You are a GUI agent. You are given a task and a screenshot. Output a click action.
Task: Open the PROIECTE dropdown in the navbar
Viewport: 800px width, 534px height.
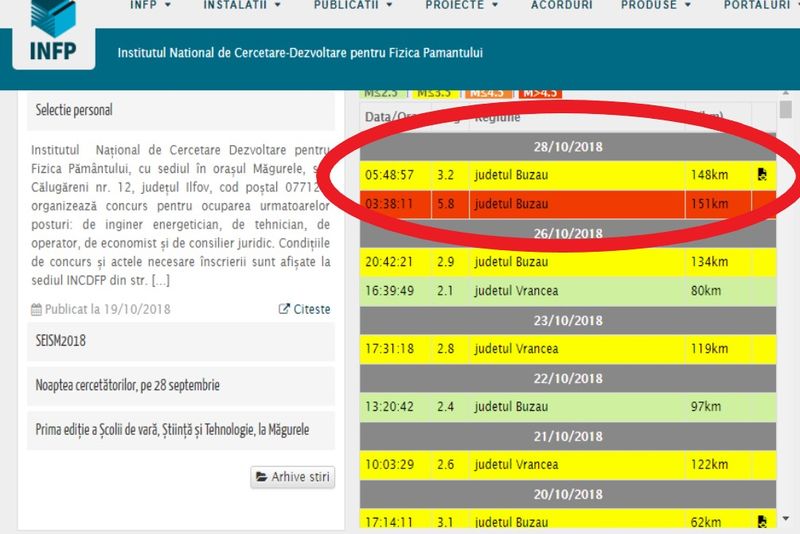pos(460,5)
